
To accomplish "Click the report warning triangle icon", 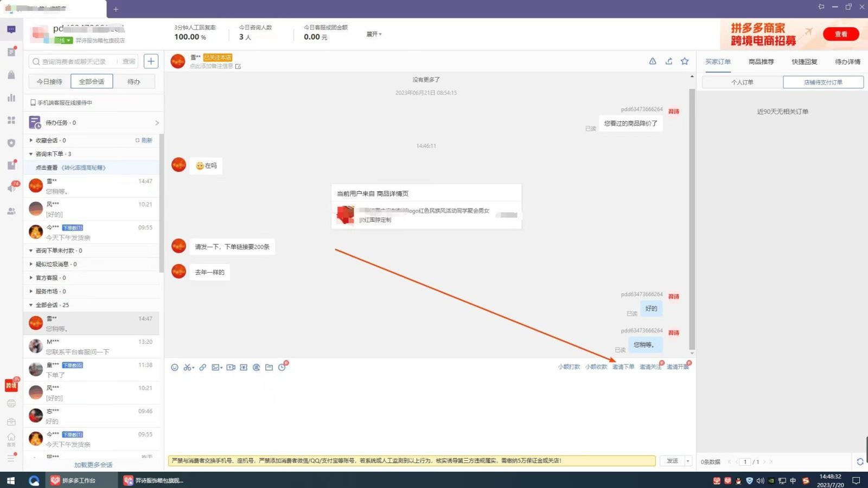I will click(653, 61).
